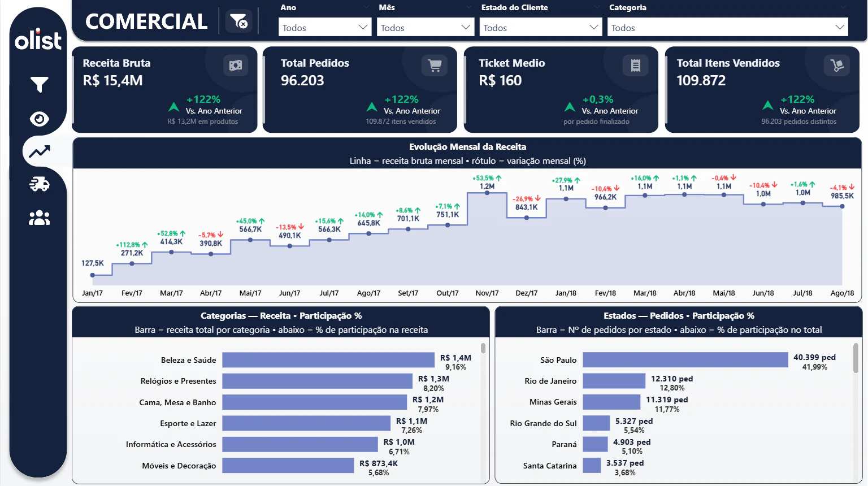Open the delivery truck sidebar page
Screen dimensions: 868x486
(40, 184)
